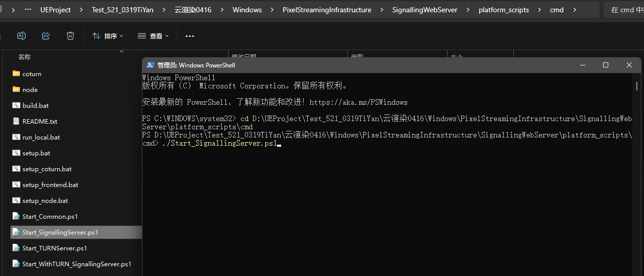Sort by the 名称 column header
The width and height of the screenshot is (644, 276).
[24, 57]
